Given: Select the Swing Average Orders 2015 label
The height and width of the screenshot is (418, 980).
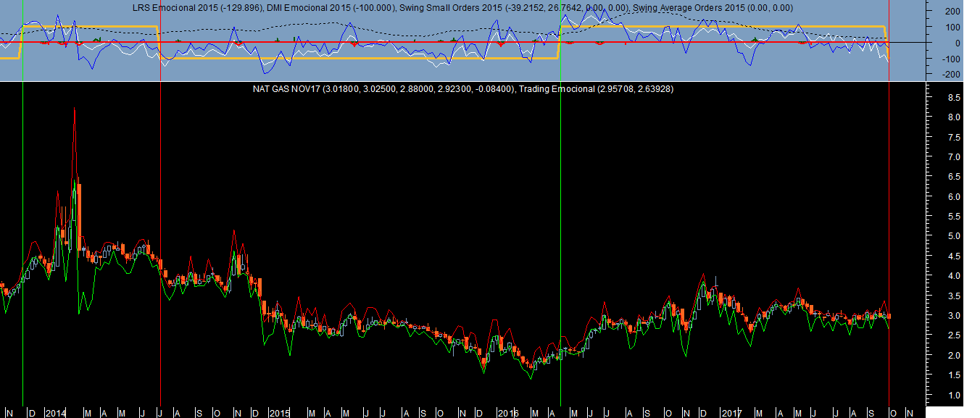Looking at the screenshot, I should coord(713,7).
